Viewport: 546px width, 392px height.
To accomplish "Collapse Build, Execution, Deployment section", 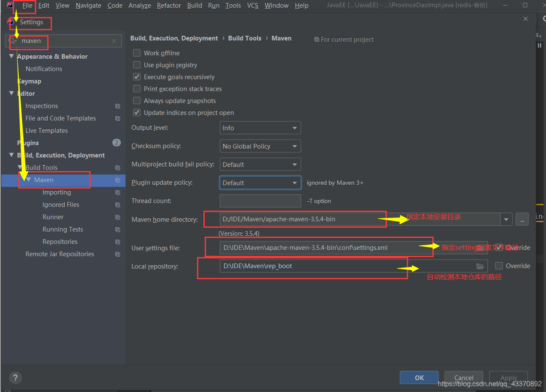I will (11, 155).
